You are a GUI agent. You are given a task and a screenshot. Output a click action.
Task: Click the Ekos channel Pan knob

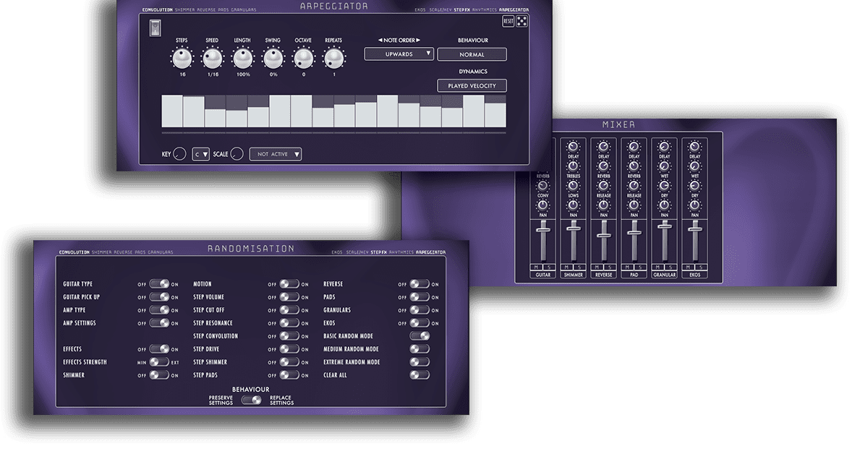[x=694, y=205]
